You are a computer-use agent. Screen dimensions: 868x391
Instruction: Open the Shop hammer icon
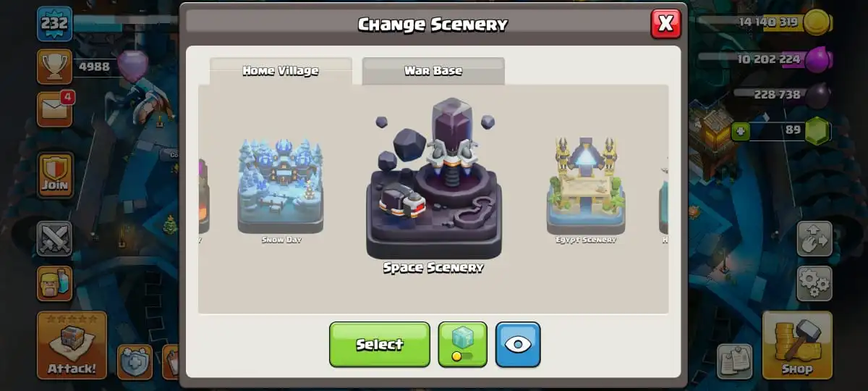(x=797, y=345)
